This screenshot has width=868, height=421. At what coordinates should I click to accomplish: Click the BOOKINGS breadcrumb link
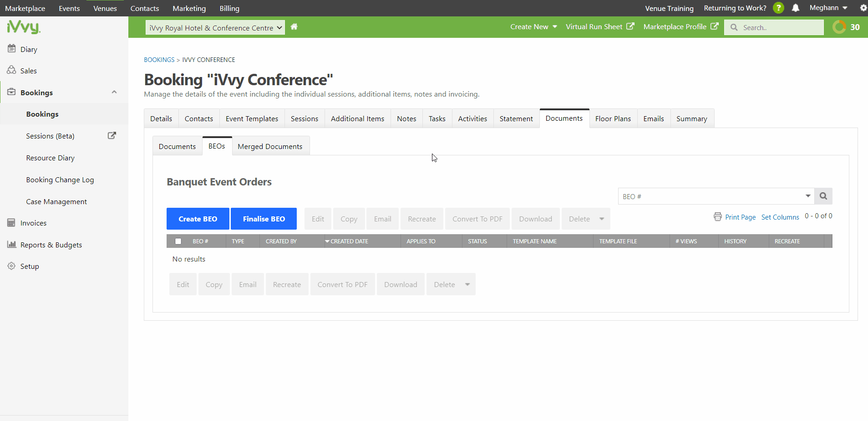tap(159, 60)
